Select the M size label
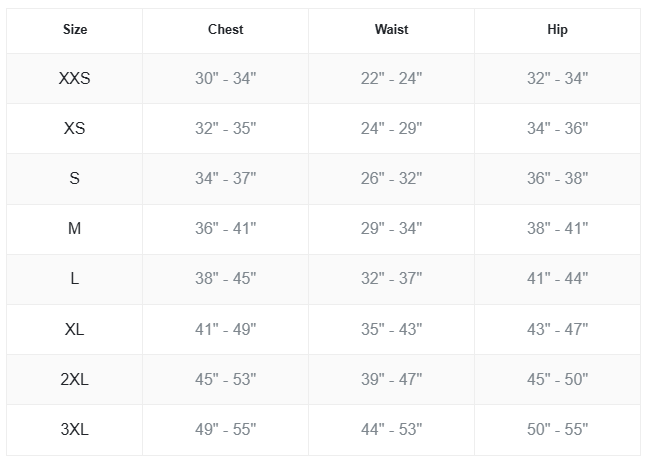 75,229
